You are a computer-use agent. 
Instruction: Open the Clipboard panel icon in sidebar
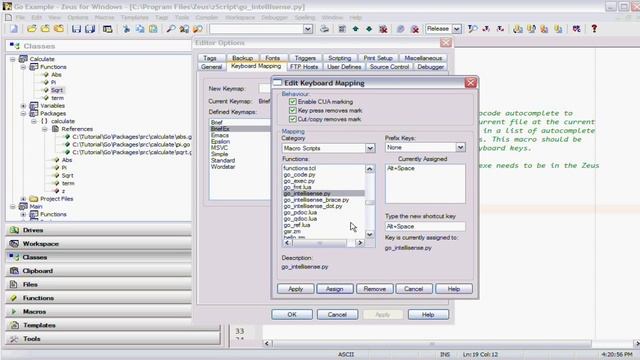coord(14,271)
